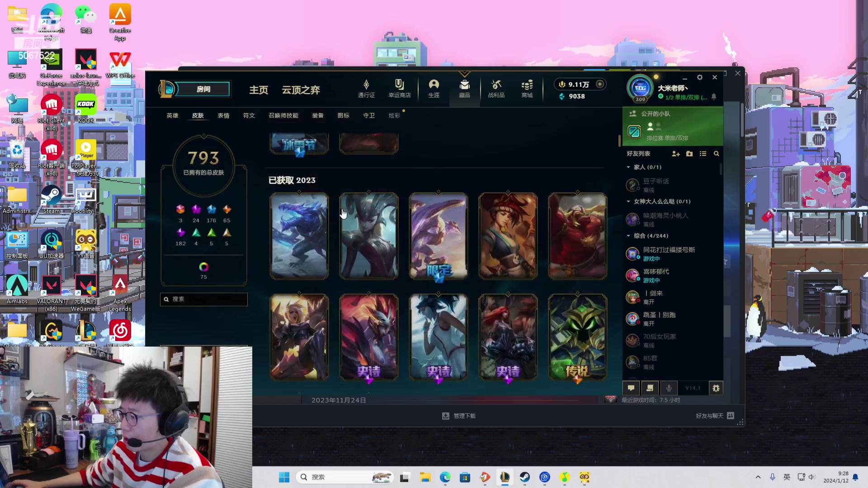This screenshot has height=488, width=868.
Task: Click the friend search magnifier icon
Action: tap(717, 154)
